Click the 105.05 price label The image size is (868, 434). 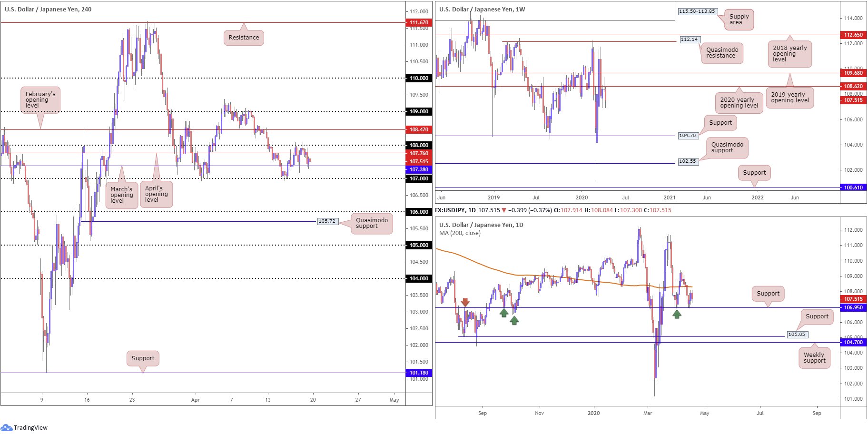pos(797,335)
